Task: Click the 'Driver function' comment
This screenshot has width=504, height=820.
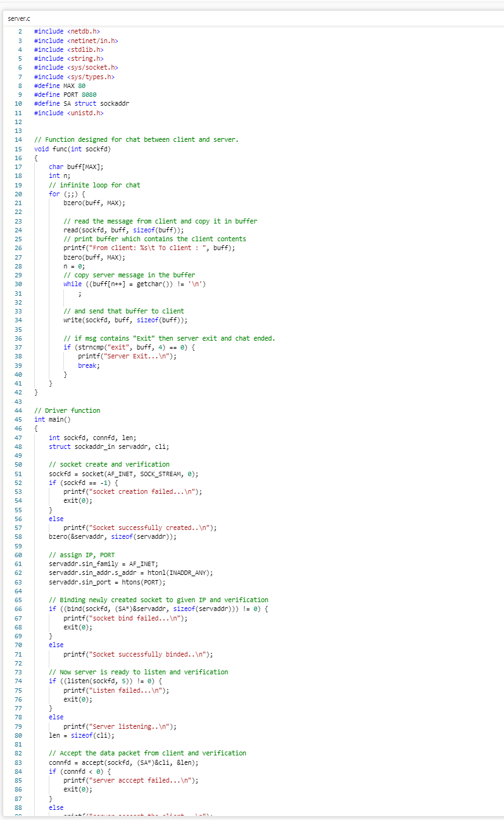Action: [67, 410]
